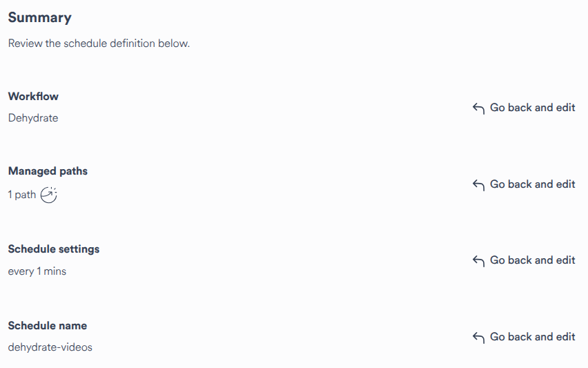Click the word "definition" in the description
The image size is (588, 368).
[x=133, y=43]
